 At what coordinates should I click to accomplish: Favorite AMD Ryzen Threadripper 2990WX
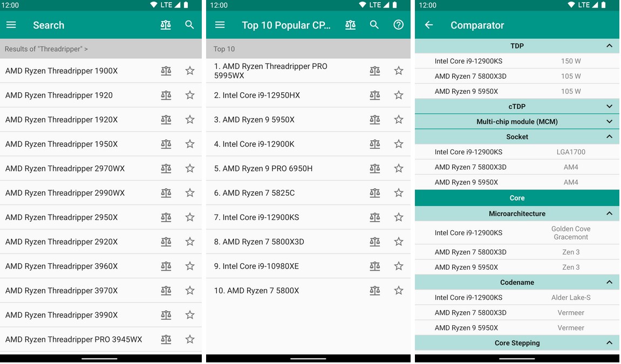190,193
